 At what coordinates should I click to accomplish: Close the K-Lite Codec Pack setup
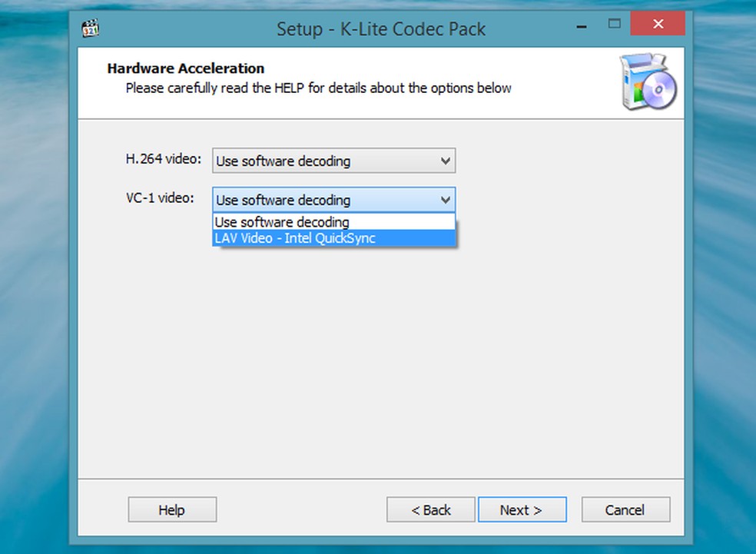tap(658, 24)
